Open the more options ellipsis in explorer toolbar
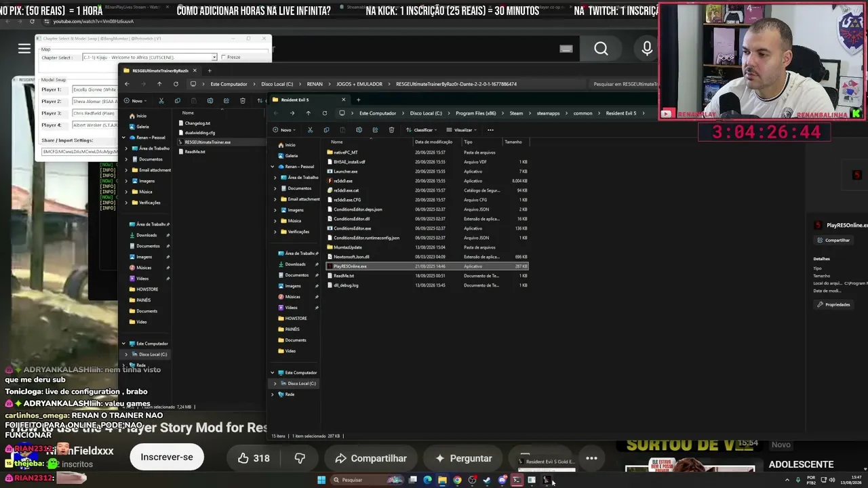This screenshot has width=868, height=488. [x=490, y=130]
